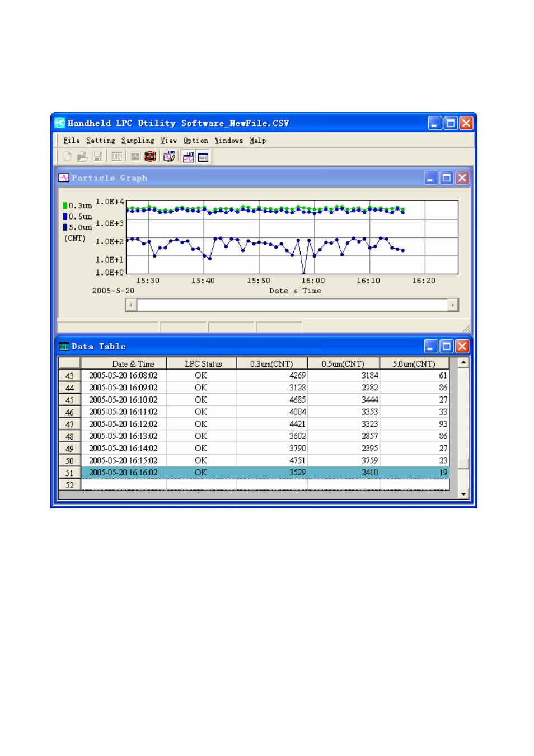The height and width of the screenshot is (756, 534).
Task: Click the green 0.3um legend swatch
Action: click(x=65, y=206)
